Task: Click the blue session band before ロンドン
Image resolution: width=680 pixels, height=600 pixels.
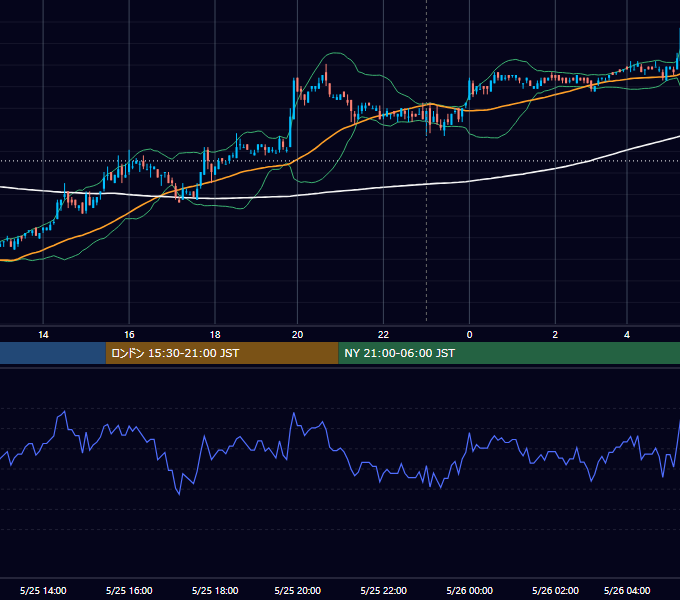Action: (x=53, y=353)
